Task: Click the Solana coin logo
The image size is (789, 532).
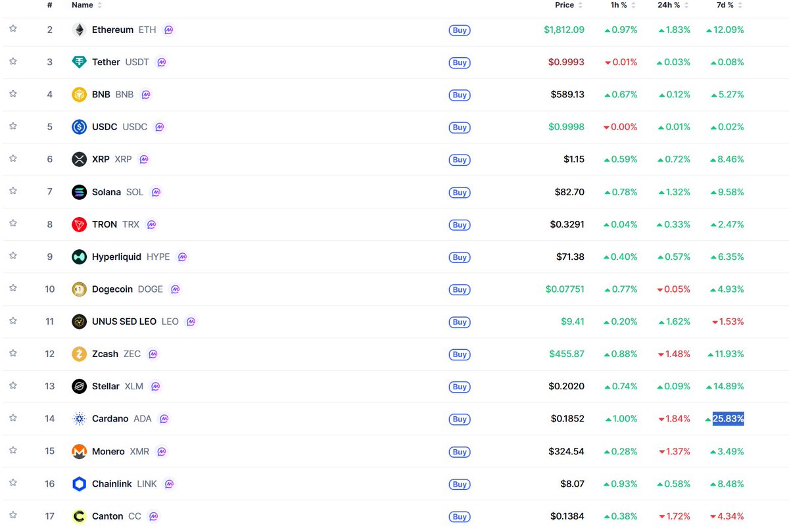Action: [x=79, y=192]
